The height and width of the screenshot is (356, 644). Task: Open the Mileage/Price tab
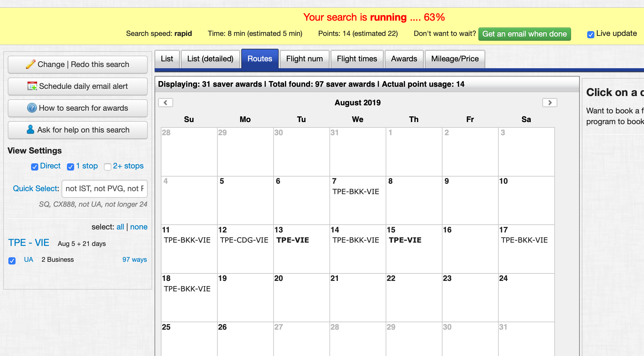(455, 59)
